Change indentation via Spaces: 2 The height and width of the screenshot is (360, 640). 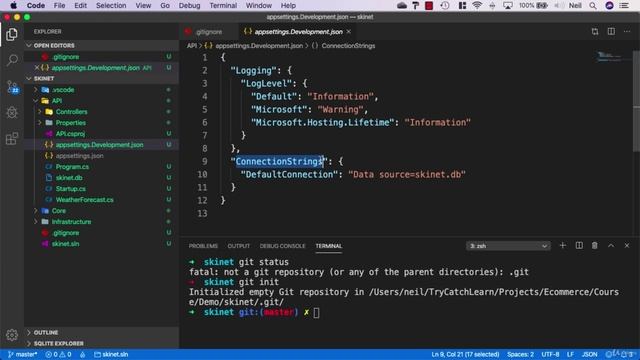pos(520,354)
